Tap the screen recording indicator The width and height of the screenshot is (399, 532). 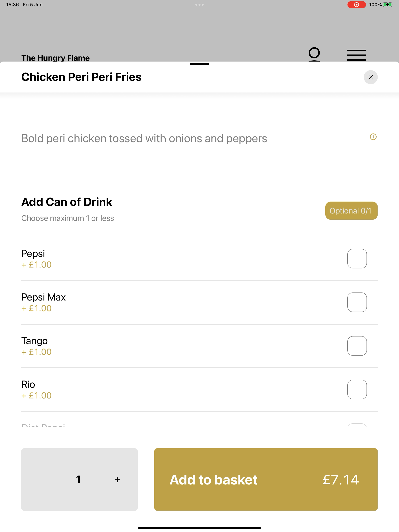click(x=356, y=4)
